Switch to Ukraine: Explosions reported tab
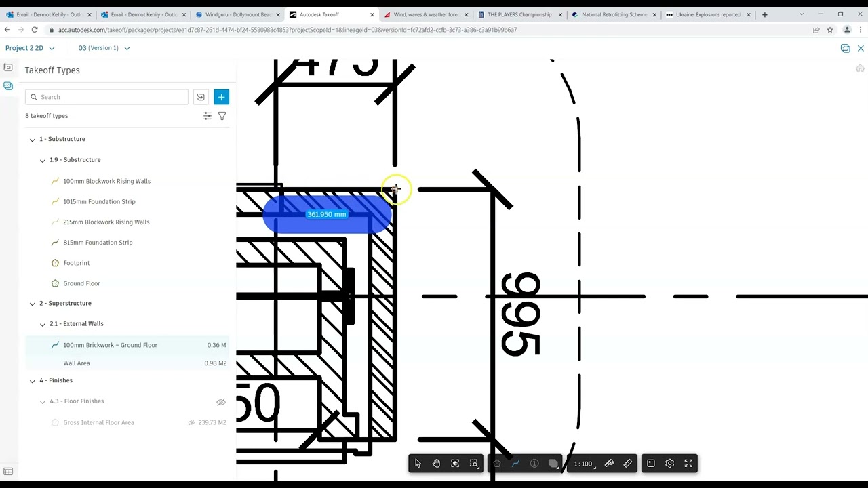Viewport: 868px width, 488px height. [x=707, y=14]
